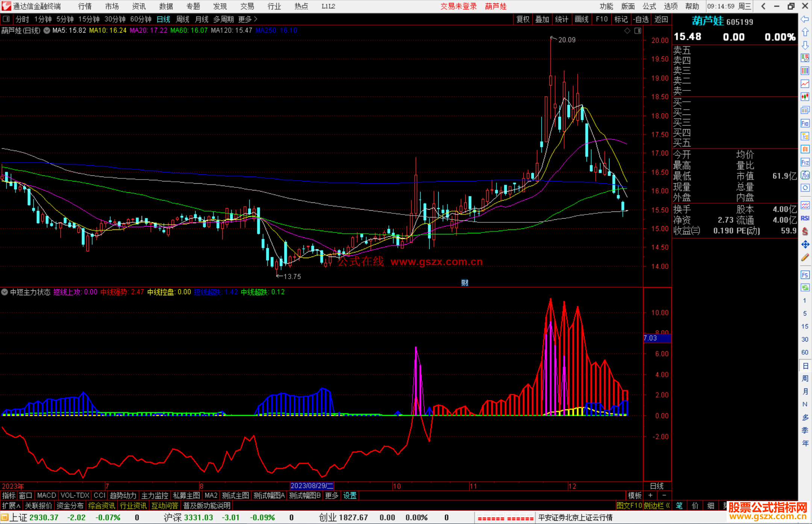Select the pencil drawing tool icon
The height and width of the screenshot is (524, 812).
point(805,258)
